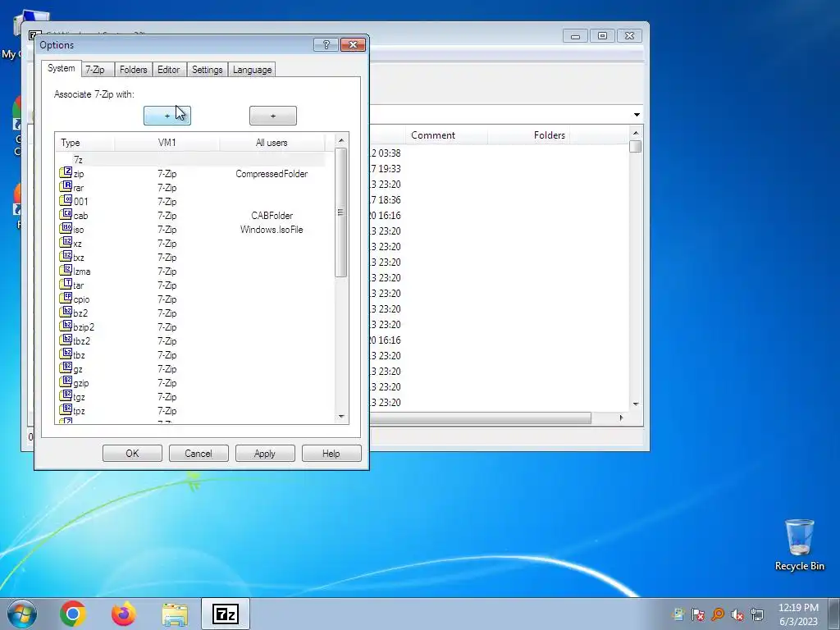Click the Type column header
840x630 pixels.
point(85,143)
